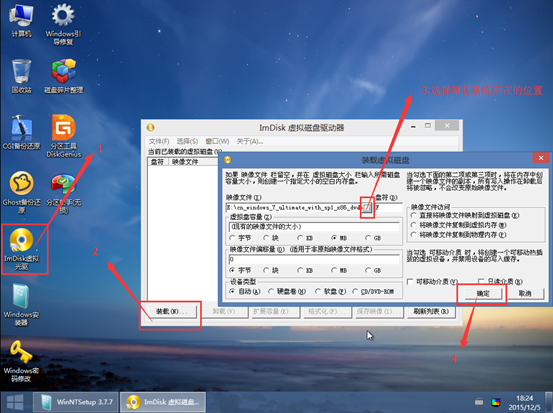Screen dimensions: 553x413
Task: Select KB unit under 映像文件偏移量
Action: (x=305, y=271)
